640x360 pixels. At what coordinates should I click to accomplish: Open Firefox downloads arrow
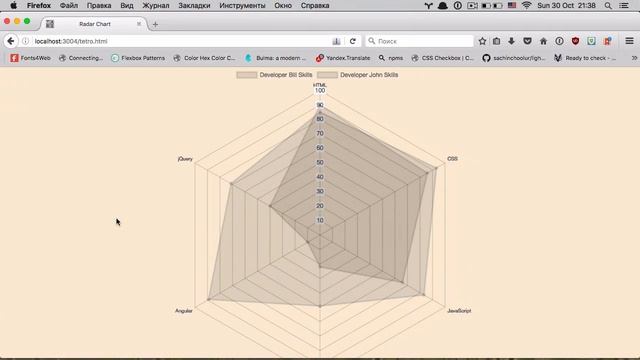[x=511, y=41]
